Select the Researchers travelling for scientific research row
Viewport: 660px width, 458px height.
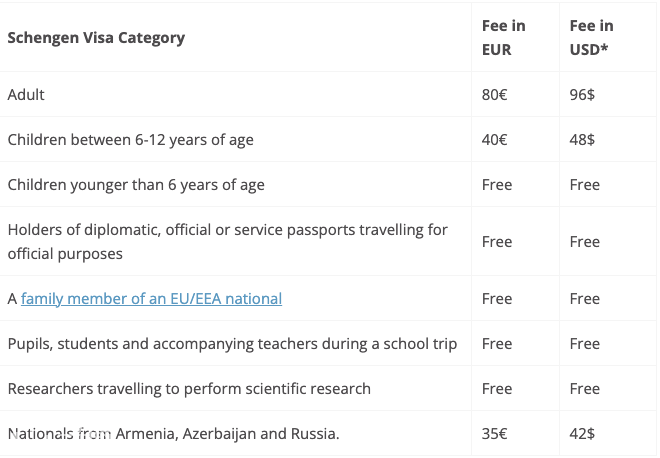(189, 389)
